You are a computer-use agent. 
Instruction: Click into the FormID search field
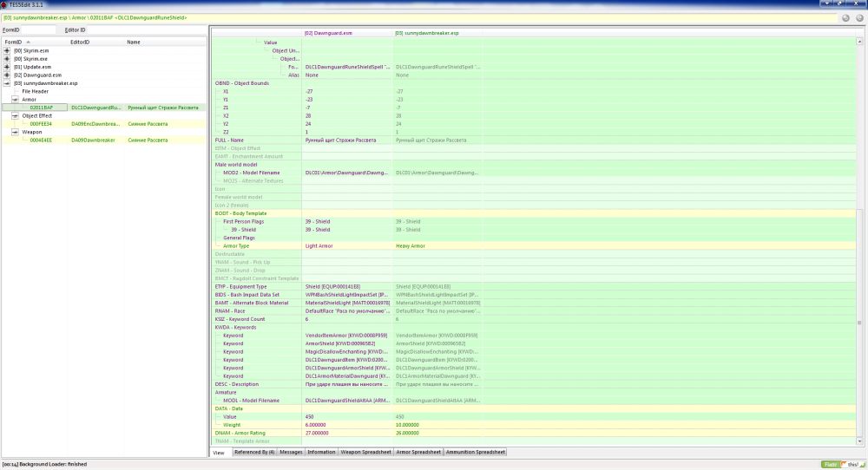pos(38,29)
